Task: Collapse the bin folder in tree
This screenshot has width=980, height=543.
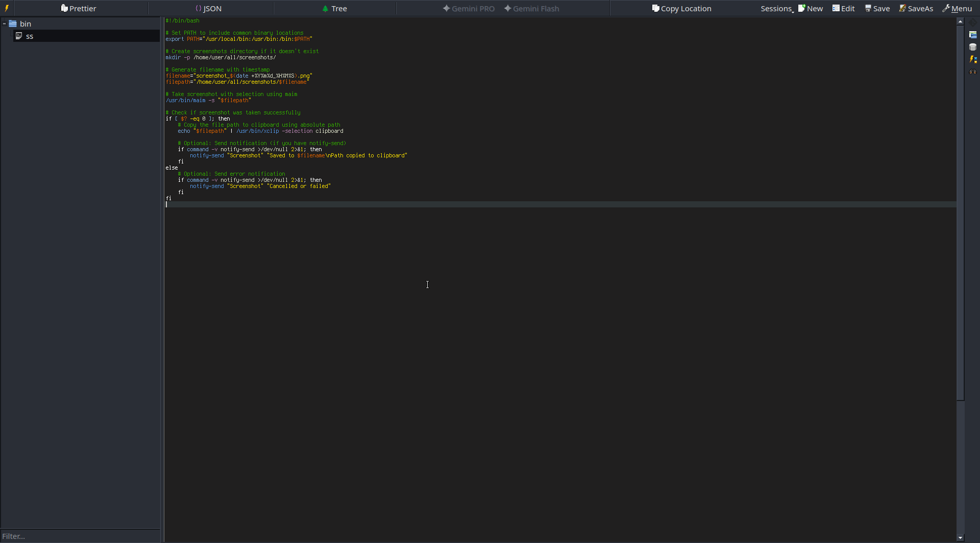Action: click(4, 23)
